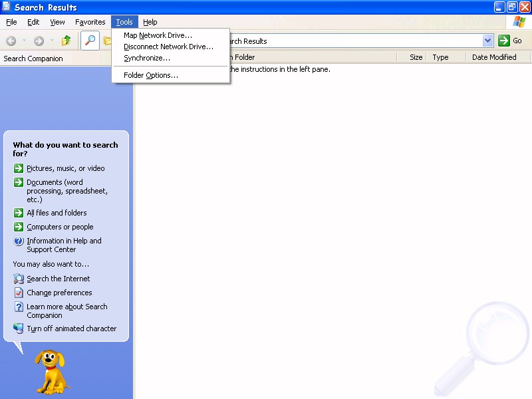The height and width of the screenshot is (399, 532).
Task: Open the File menu
Action: [11, 22]
